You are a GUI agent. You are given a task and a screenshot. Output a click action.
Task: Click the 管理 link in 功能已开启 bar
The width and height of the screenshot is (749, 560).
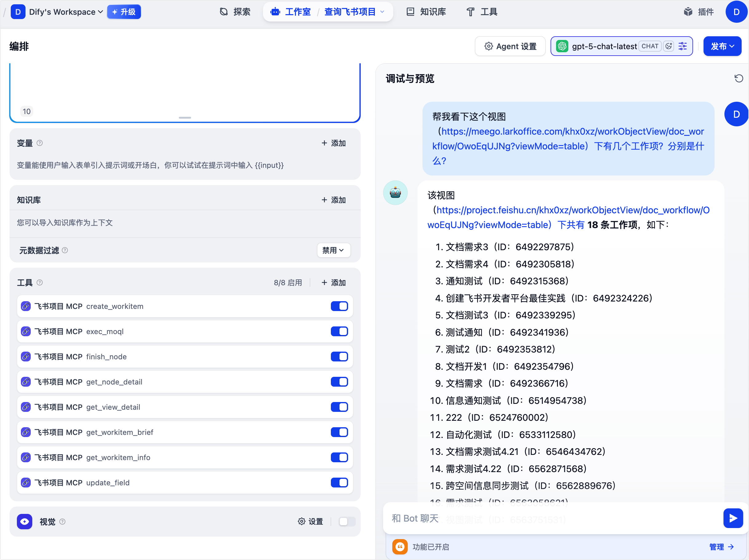722,547
